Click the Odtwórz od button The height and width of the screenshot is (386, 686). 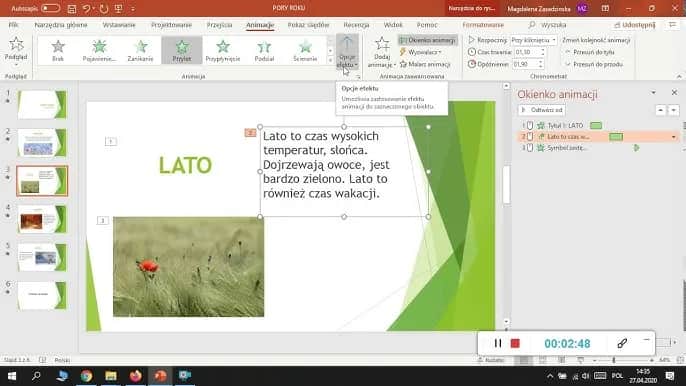(542, 110)
